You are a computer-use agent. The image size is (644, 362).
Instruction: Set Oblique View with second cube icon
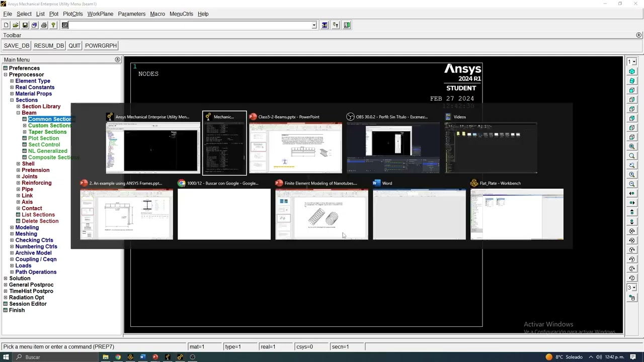tap(632, 81)
